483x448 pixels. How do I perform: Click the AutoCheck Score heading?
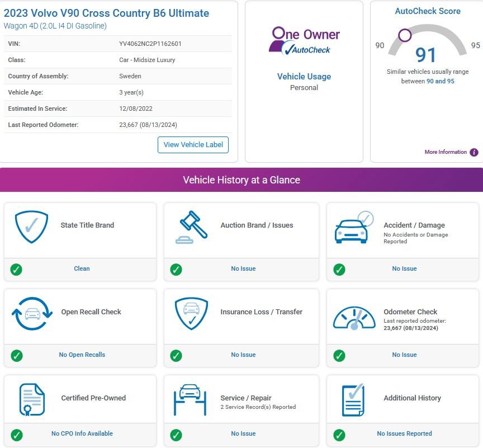pos(428,11)
